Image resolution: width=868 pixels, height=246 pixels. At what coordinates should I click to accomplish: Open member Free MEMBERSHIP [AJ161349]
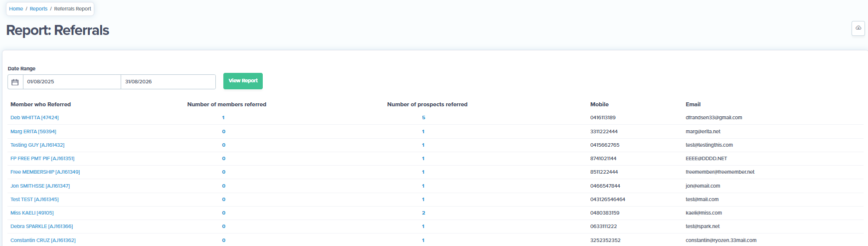(45, 172)
